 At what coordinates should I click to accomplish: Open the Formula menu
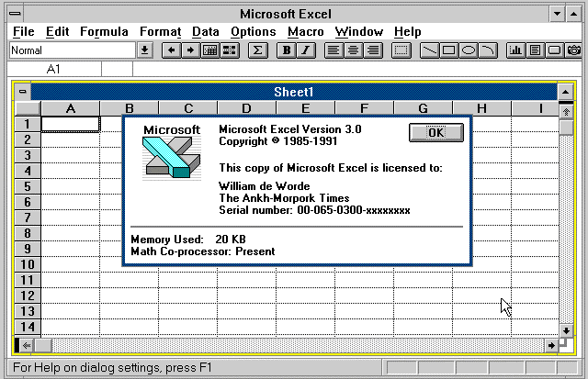(x=104, y=32)
